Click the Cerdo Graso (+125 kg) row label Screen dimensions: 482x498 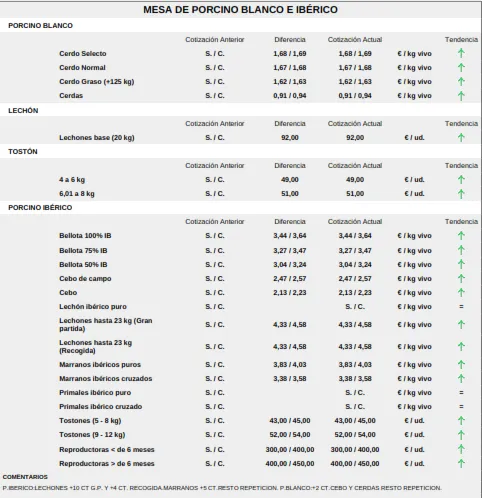pyautogui.click(x=97, y=82)
